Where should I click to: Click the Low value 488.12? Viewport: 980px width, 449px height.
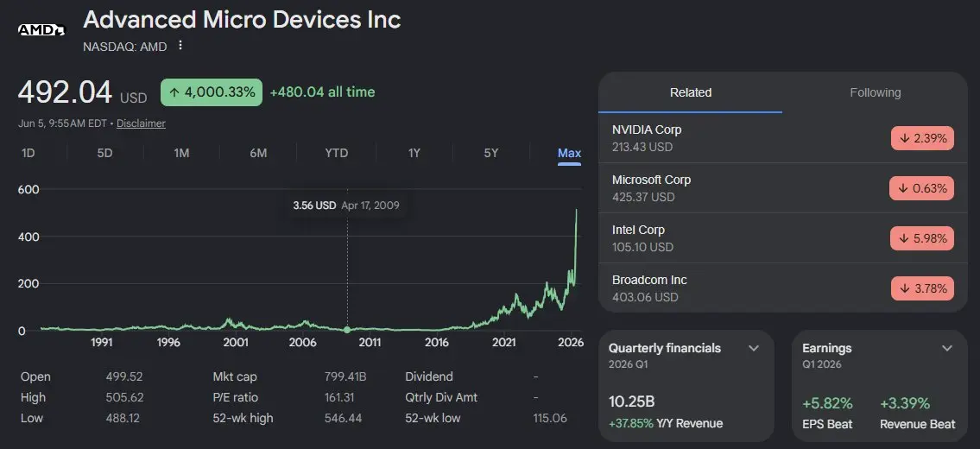click(x=123, y=418)
